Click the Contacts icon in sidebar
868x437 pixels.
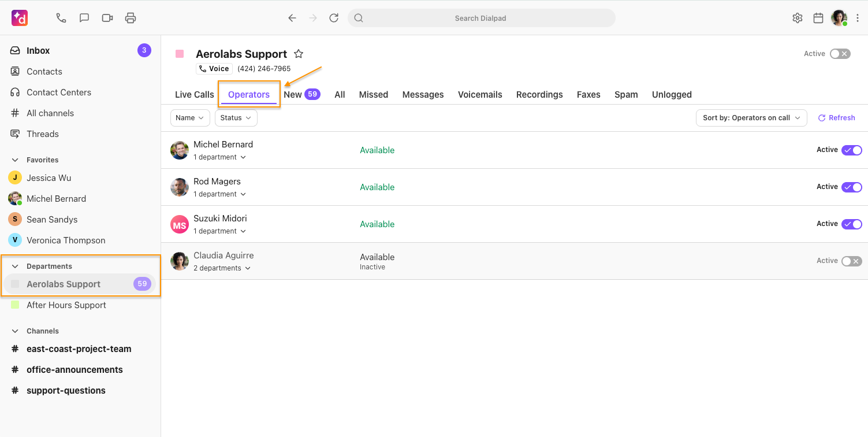[16, 72]
